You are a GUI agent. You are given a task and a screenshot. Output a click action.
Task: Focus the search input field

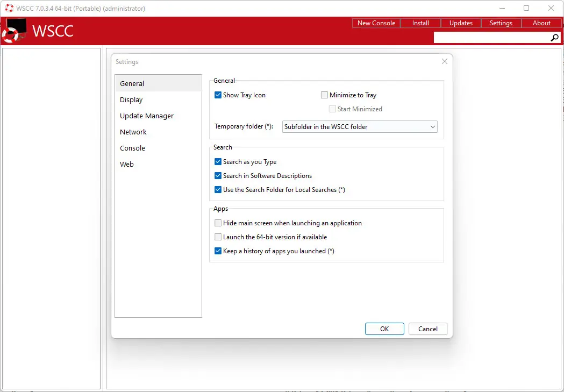[492, 38]
